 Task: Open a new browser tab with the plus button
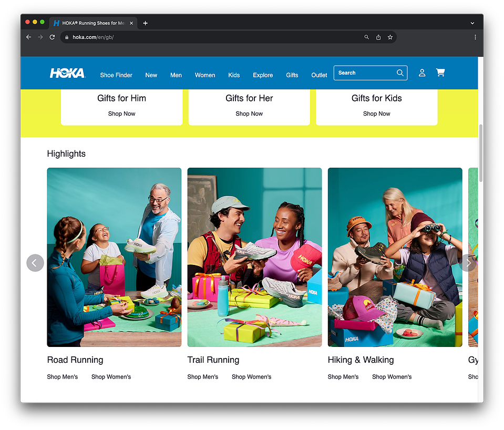tap(145, 23)
